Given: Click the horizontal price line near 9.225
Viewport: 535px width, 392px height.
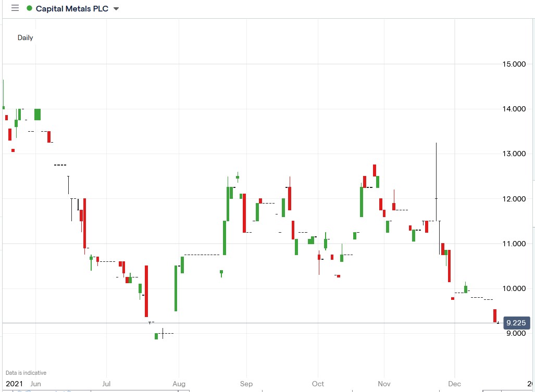Looking at the screenshot, I should pos(260,324).
